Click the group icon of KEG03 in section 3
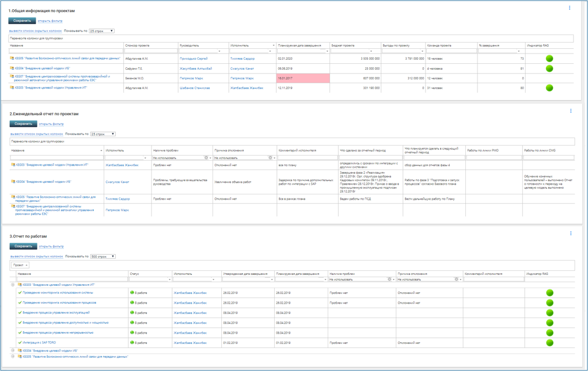This screenshot has height=371, width=588. pyautogui.click(x=20, y=285)
